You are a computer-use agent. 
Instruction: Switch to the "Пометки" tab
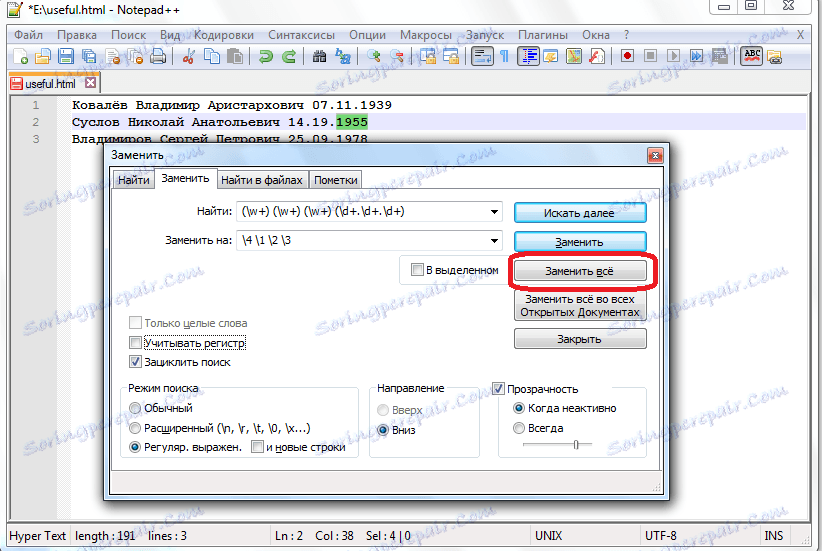(x=336, y=180)
